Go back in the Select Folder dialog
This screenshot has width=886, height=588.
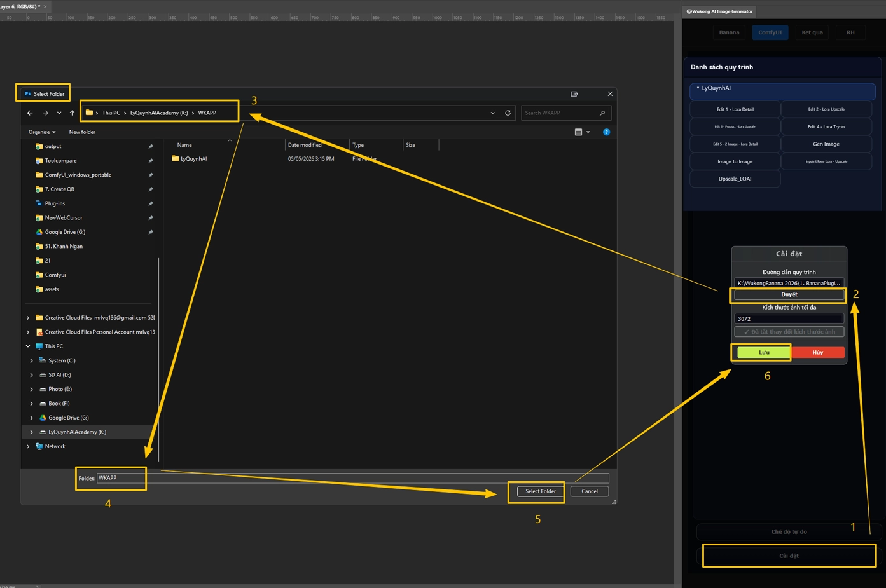[30, 113]
